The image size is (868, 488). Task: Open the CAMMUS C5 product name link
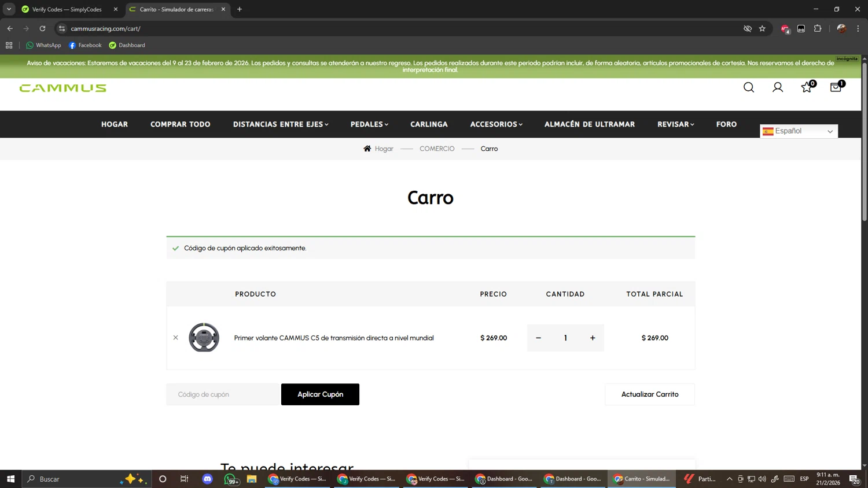334,338
